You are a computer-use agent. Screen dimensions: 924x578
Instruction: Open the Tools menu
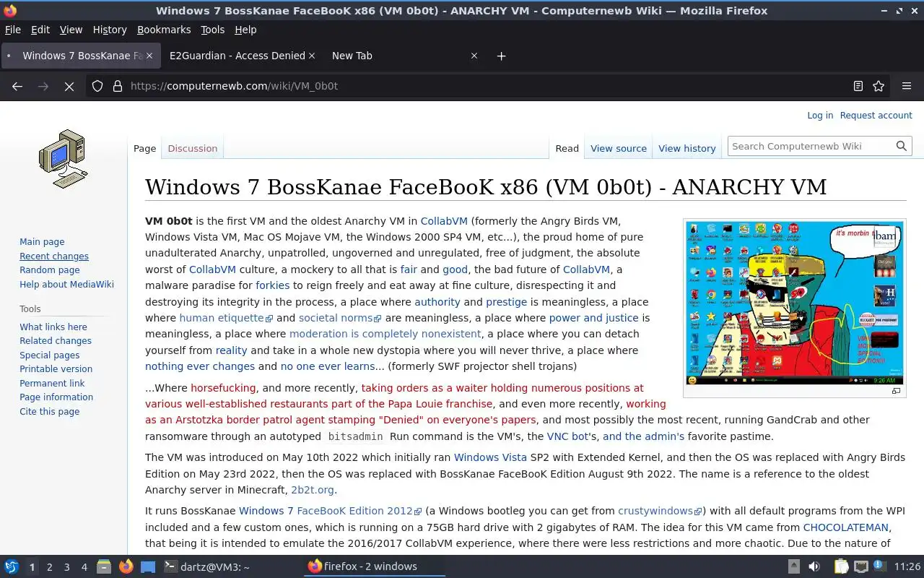point(213,30)
